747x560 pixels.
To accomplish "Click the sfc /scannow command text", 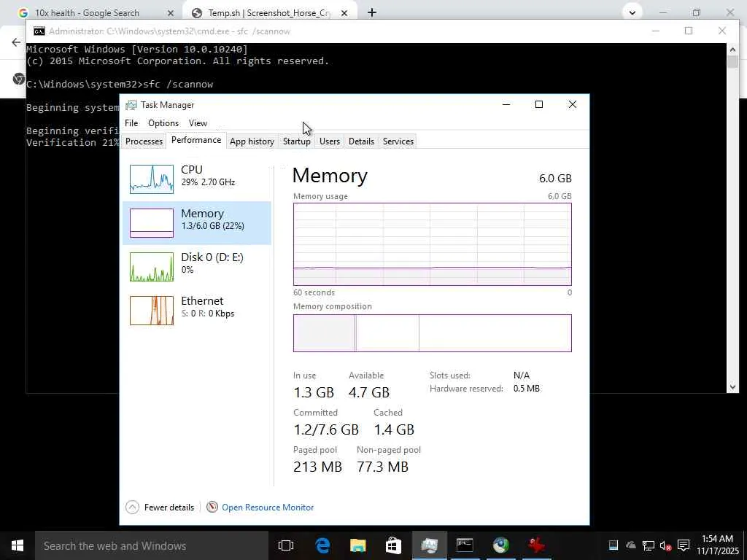I will pyautogui.click(x=178, y=85).
